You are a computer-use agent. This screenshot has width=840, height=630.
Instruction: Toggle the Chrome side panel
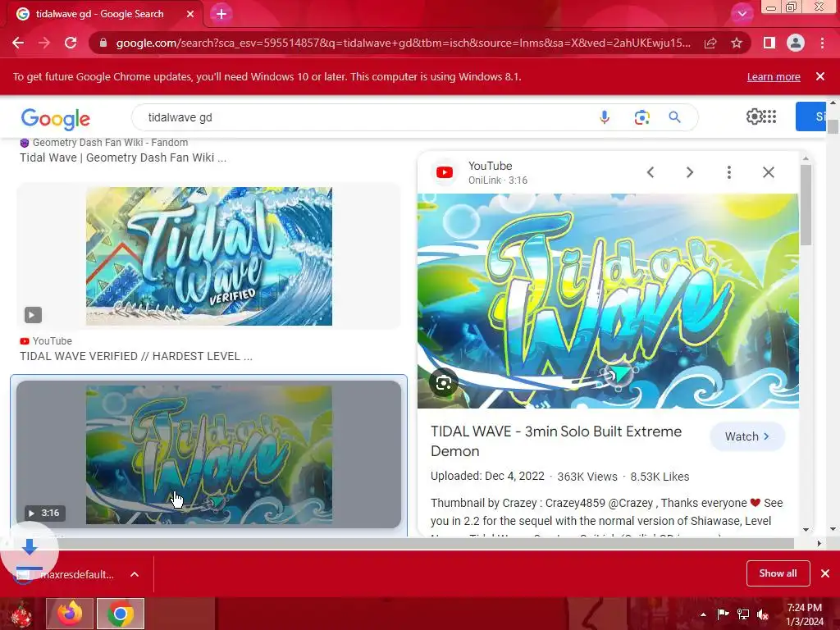(x=769, y=43)
